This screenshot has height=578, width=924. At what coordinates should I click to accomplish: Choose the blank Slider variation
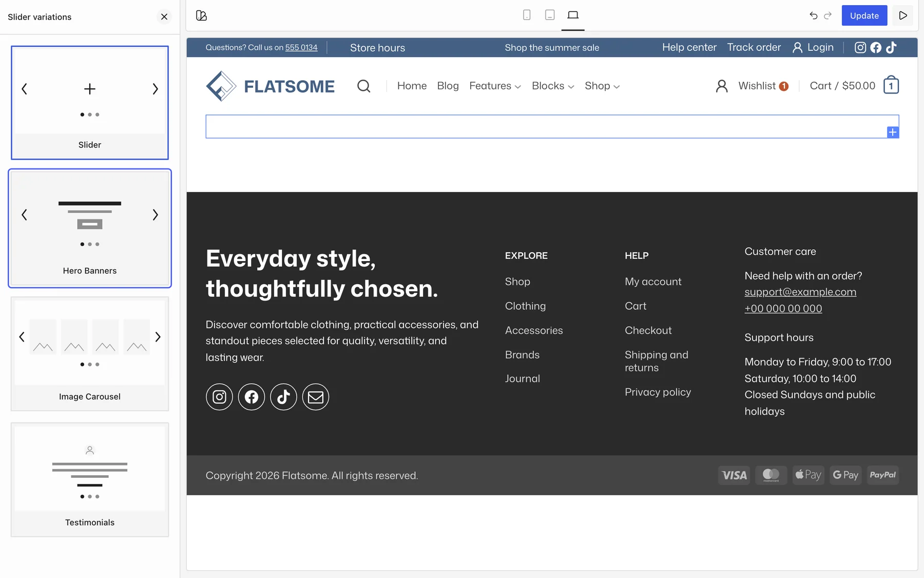[90, 103]
